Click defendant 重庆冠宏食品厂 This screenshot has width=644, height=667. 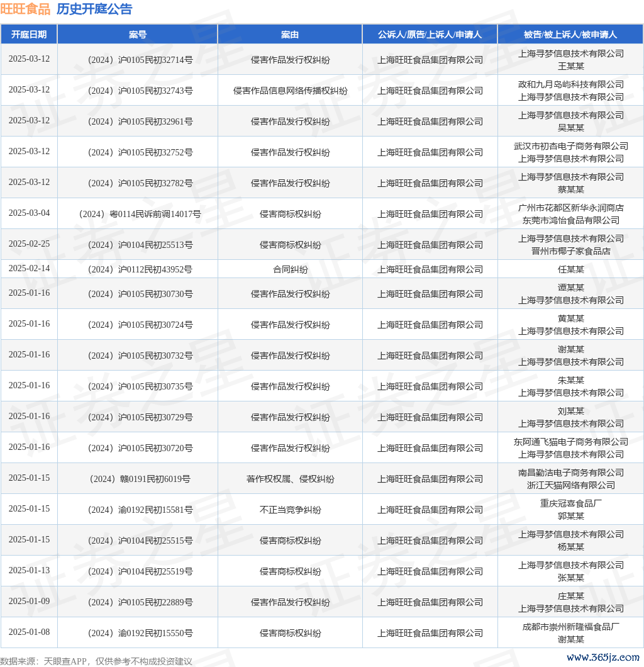point(571,503)
